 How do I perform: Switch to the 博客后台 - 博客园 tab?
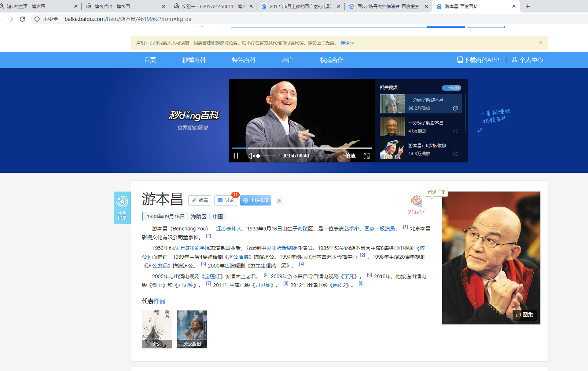125,6
